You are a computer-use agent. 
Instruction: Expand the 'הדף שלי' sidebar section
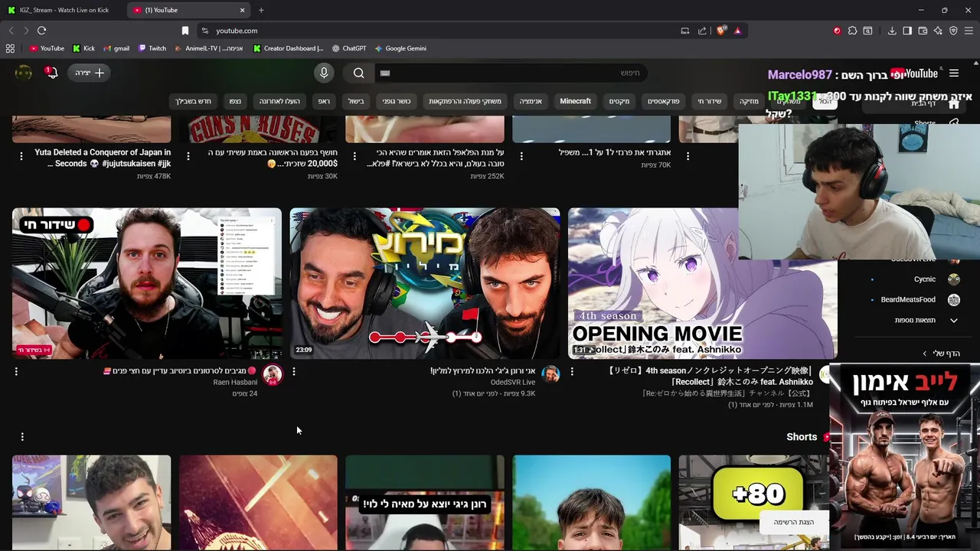[x=941, y=354]
